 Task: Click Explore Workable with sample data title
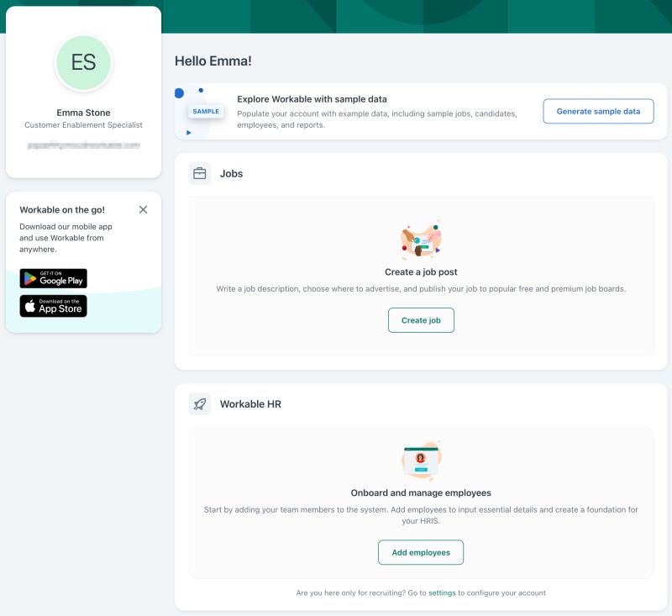312,99
